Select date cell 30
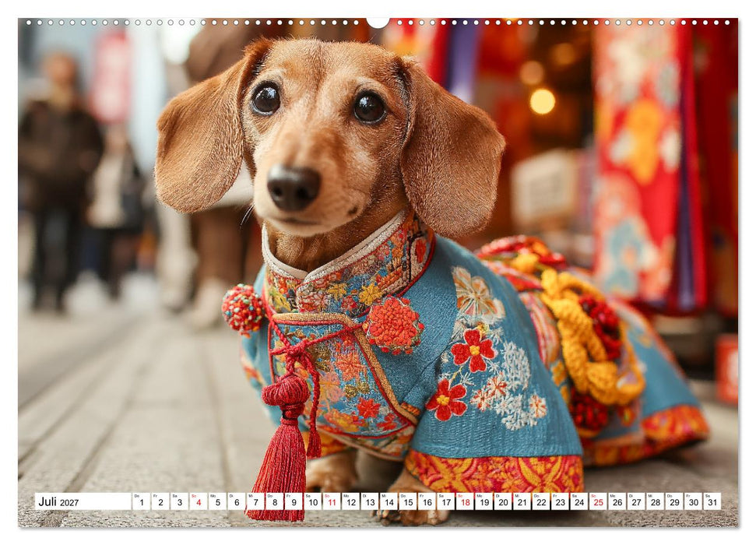 pos(693,501)
